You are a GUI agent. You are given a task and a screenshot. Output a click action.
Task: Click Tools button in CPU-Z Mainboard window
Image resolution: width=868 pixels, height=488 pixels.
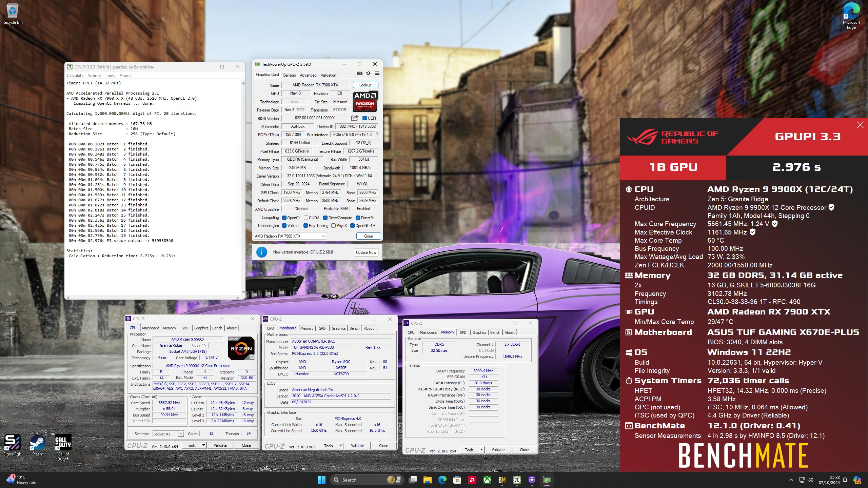pyautogui.click(x=329, y=446)
